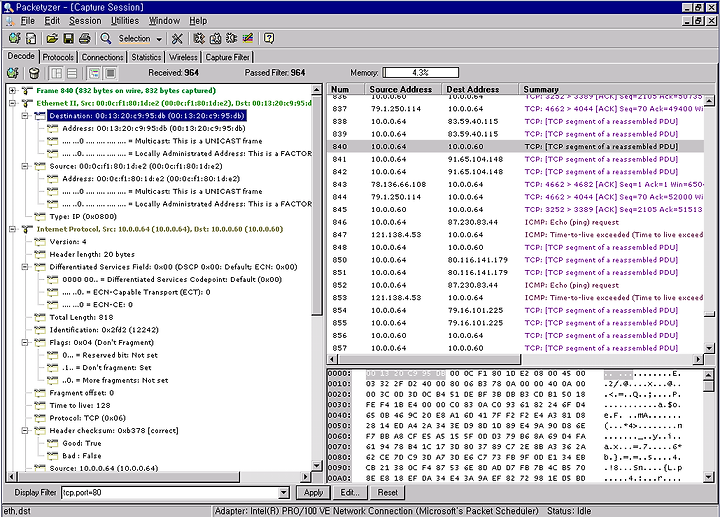Collapse the Internet Protocol tree node
The width and height of the screenshot is (720, 517).
[x=12, y=229]
